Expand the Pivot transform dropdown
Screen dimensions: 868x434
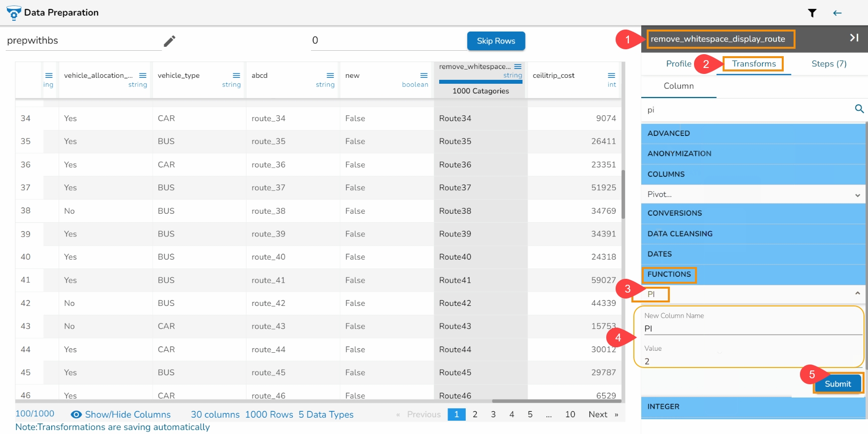(x=857, y=195)
